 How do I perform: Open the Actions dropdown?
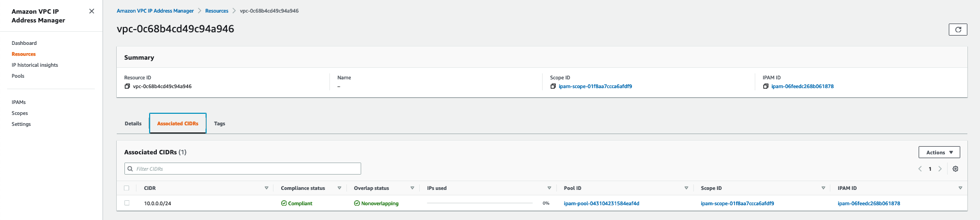(939, 152)
